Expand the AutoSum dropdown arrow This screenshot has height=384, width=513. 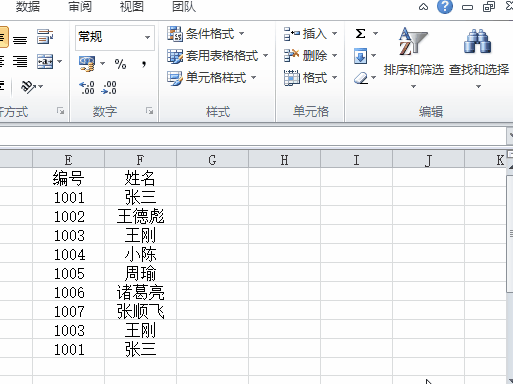tap(375, 34)
